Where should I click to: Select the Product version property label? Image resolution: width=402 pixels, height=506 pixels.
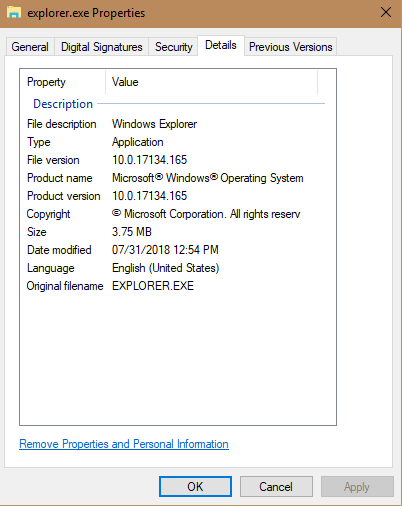coord(63,196)
